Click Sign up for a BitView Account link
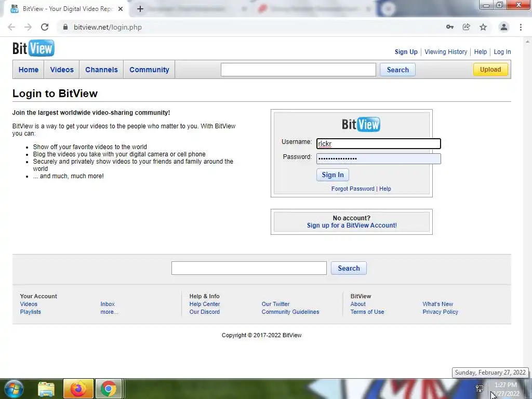Viewport: 532px width, 399px height. pos(352,225)
